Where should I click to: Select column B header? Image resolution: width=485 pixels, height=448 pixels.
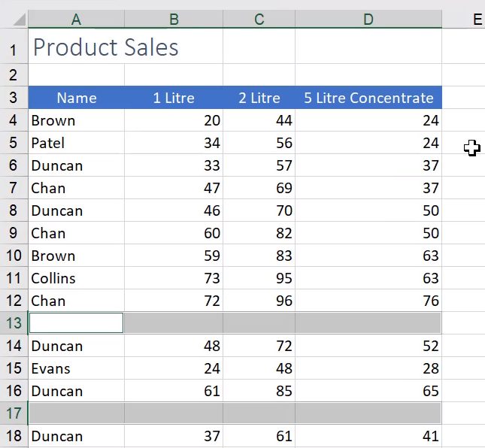(x=174, y=20)
